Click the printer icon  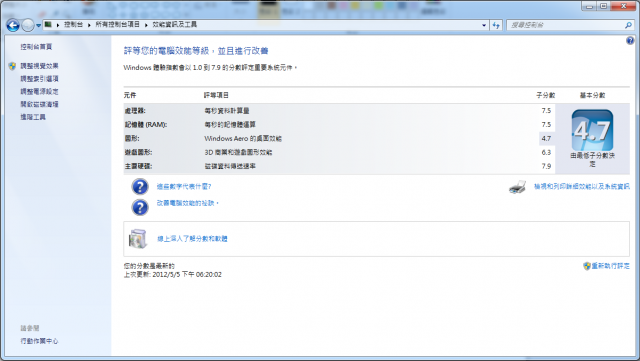(517, 187)
